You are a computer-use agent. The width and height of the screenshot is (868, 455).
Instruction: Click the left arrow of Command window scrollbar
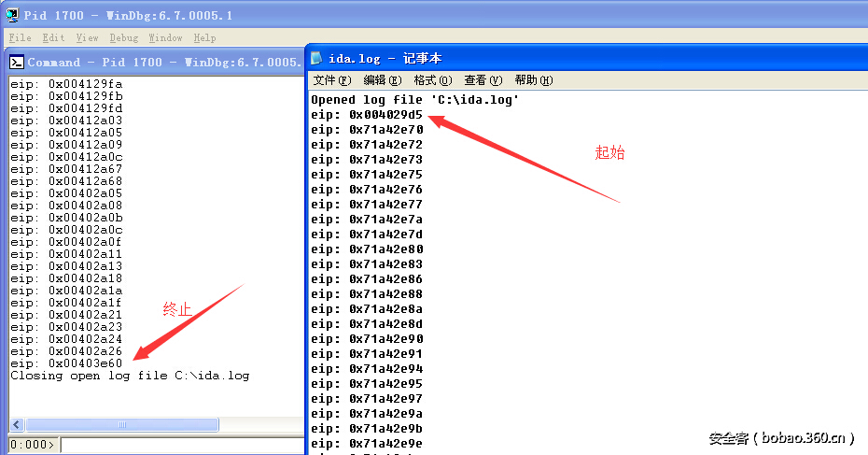(x=17, y=425)
